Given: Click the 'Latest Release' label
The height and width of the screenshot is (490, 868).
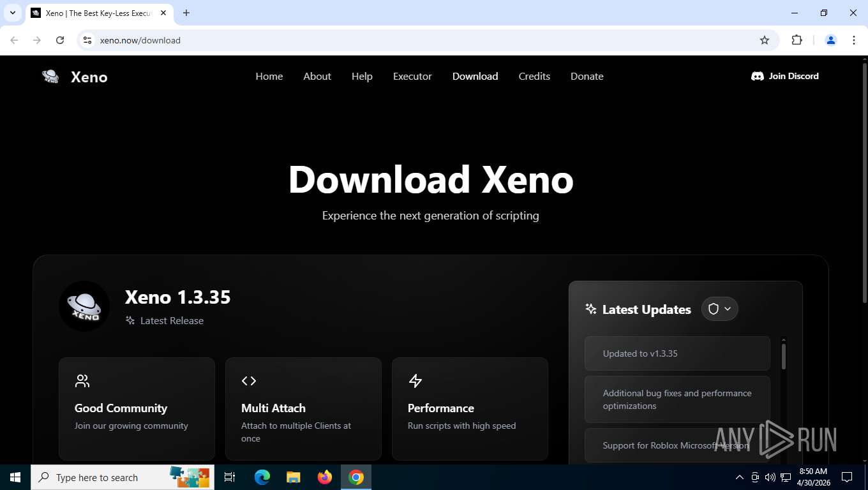Looking at the screenshot, I should point(172,320).
